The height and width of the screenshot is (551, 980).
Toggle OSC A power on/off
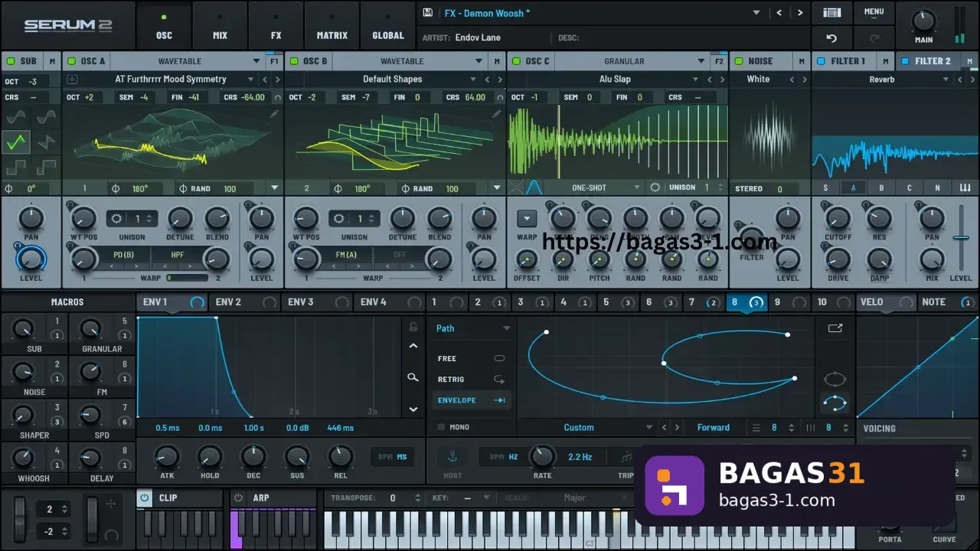tap(70, 61)
